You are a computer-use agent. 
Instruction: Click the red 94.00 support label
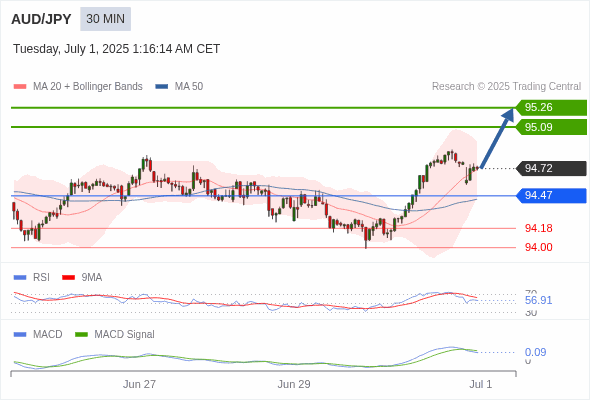pos(538,247)
